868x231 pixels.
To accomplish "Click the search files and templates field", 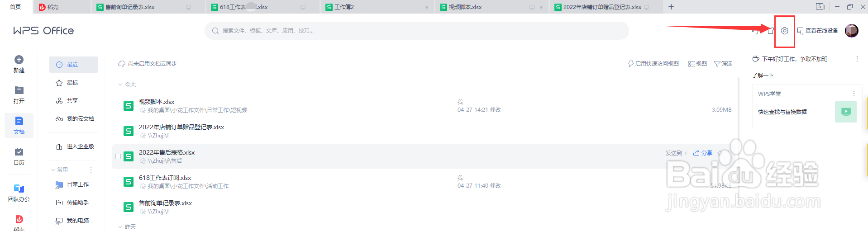I will click(x=417, y=31).
